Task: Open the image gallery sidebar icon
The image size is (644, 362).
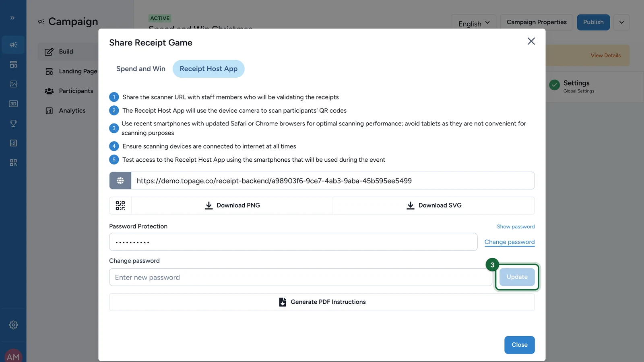Action: point(13,84)
